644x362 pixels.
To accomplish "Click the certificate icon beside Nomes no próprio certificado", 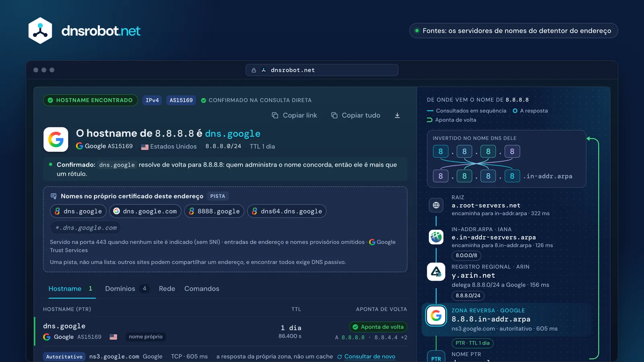I will click(x=54, y=196).
